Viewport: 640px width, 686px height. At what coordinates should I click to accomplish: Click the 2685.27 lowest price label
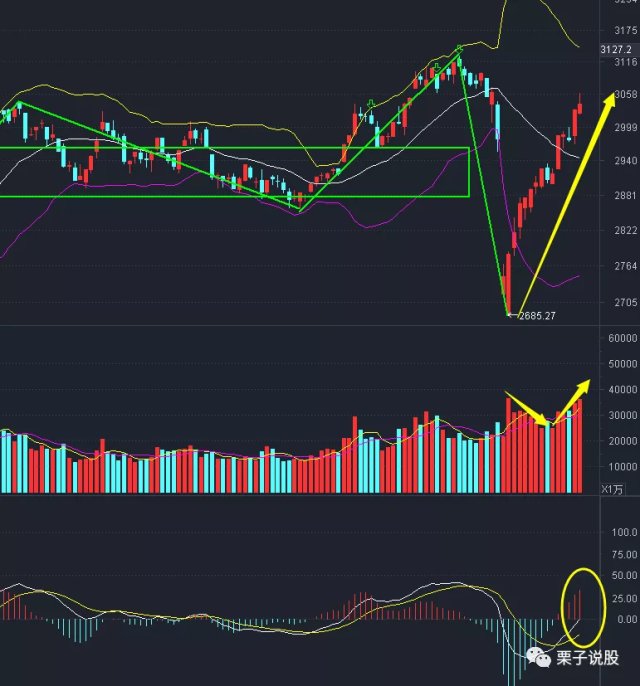(537, 315)
